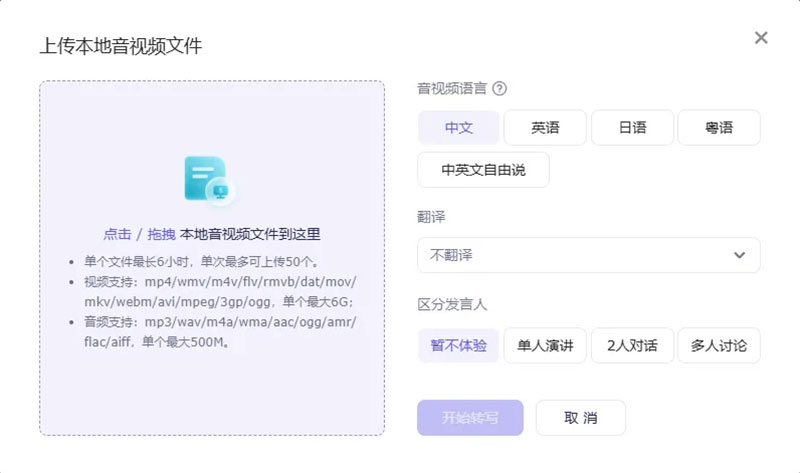
Task: Close the upload dialog with the X
Action: 761,38
